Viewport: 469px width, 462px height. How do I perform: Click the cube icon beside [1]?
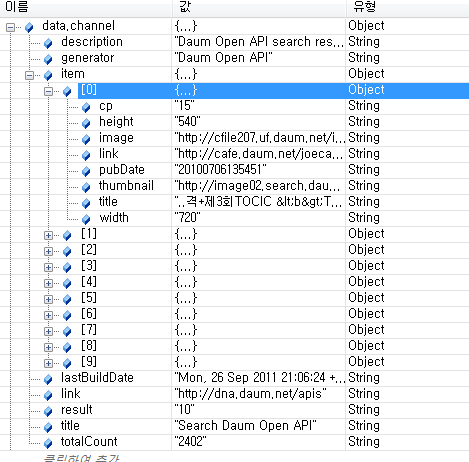[67, 235]
